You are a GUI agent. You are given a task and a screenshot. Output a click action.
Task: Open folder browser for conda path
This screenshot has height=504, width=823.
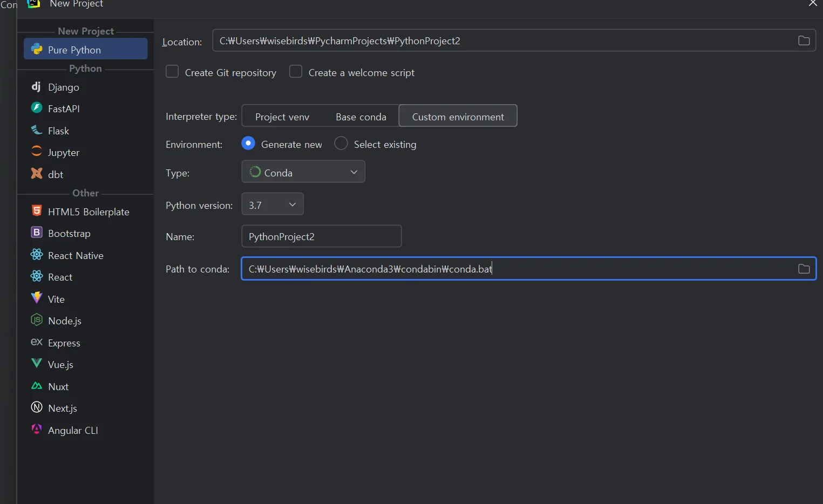click(x=804, y=269)
